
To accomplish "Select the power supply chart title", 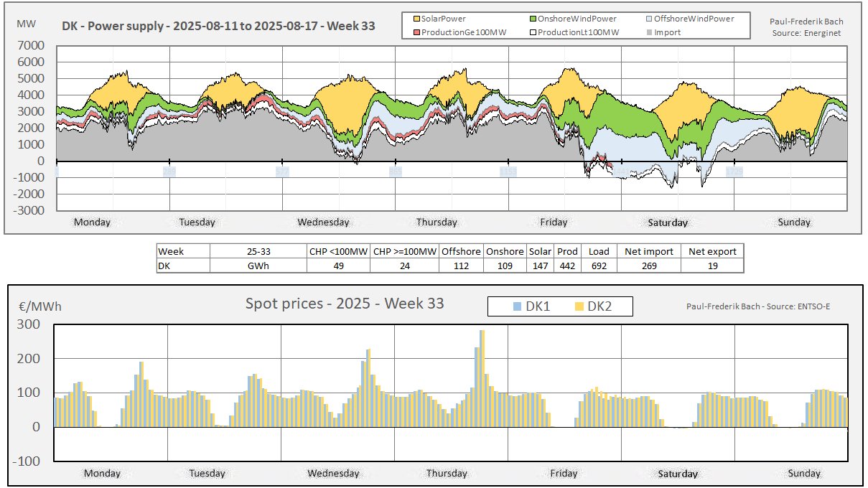I will 218,27.
